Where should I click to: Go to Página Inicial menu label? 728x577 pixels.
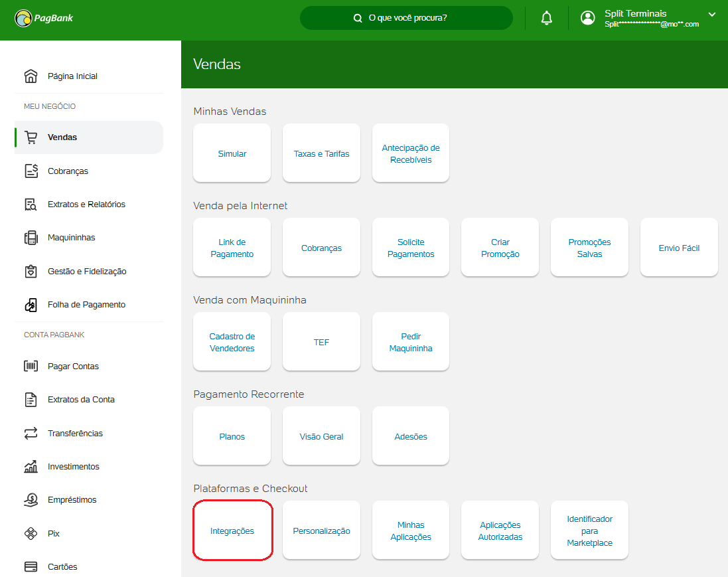coord(72,76)
